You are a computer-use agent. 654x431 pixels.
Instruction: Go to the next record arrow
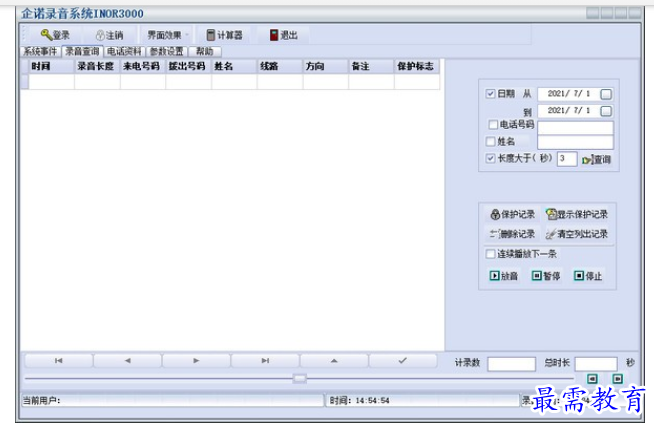[x=196, y=360]
